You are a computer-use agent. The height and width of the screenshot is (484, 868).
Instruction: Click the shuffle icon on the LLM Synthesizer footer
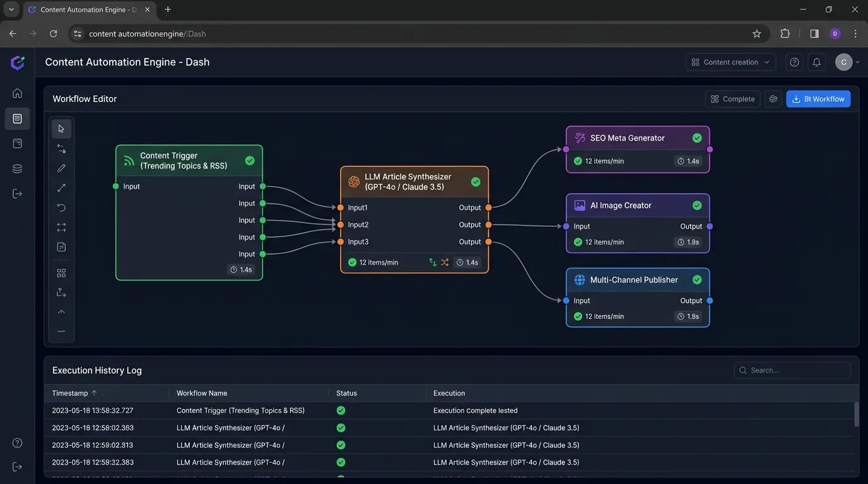click(445, 262)
